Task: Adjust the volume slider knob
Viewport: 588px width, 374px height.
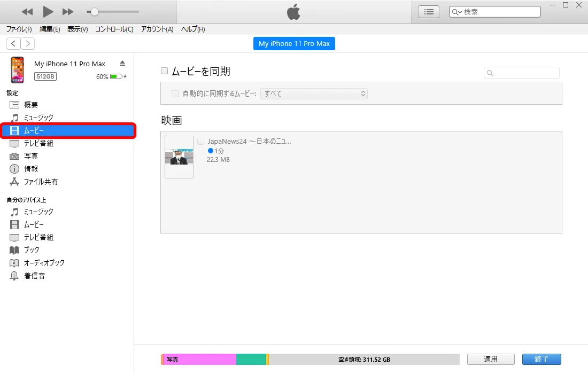Action: tap(95, 12)
